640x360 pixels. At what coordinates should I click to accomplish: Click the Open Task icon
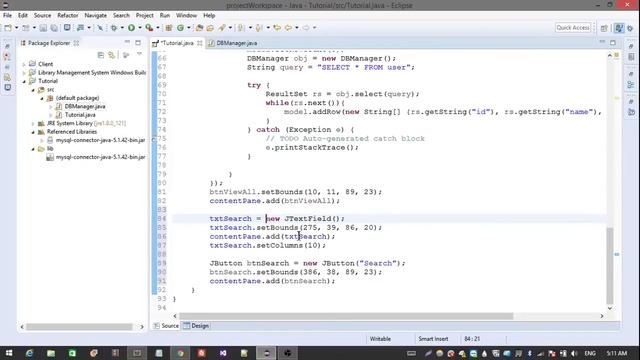point(210,28)
